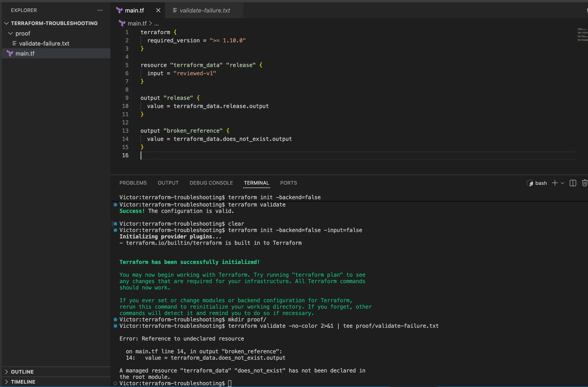This screenshot has height=387, width=588.
Task: Click the EXPLORER panel title
Action: coord(24,10)
